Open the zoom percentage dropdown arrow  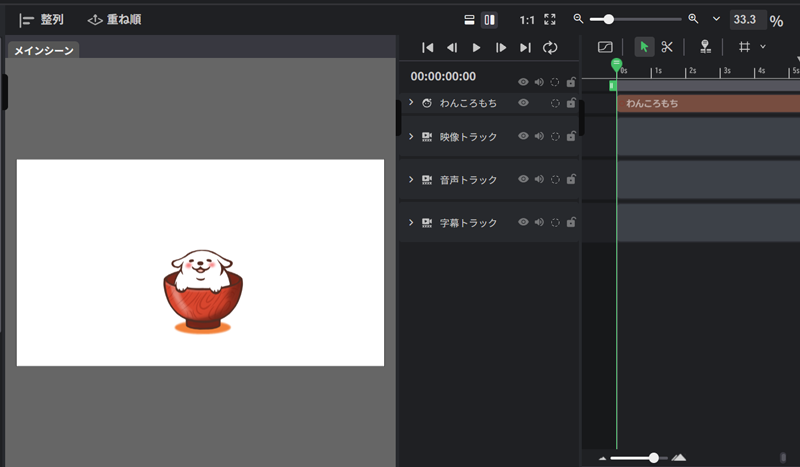(x=716, y=19)
